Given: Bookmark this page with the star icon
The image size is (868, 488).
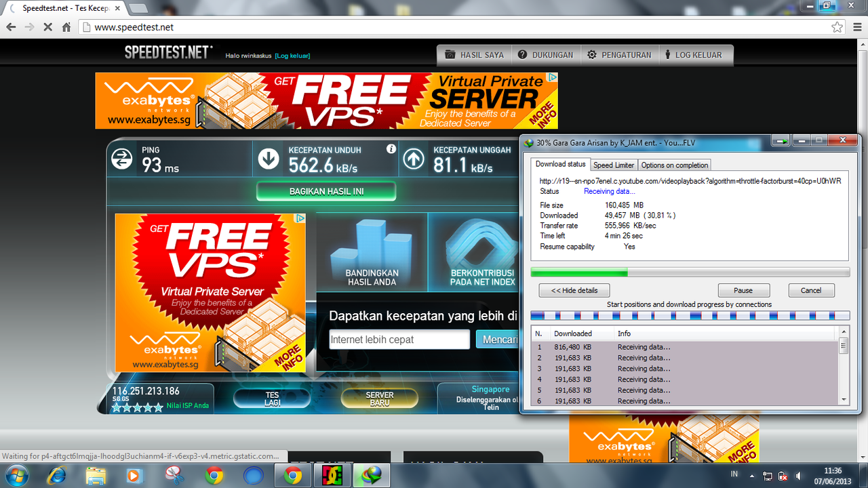Looking at the screenshot, I should pos(837,27).
